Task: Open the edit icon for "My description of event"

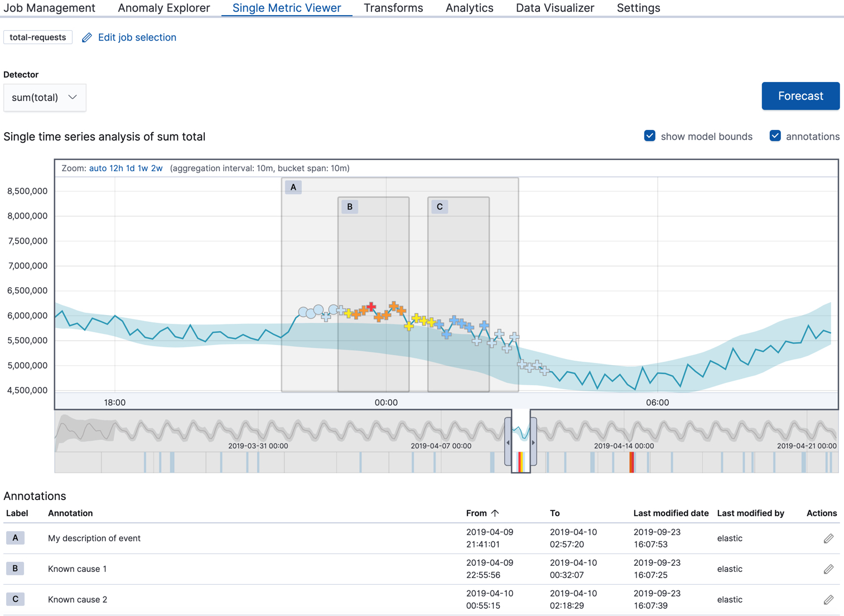Action: [828, 538]
